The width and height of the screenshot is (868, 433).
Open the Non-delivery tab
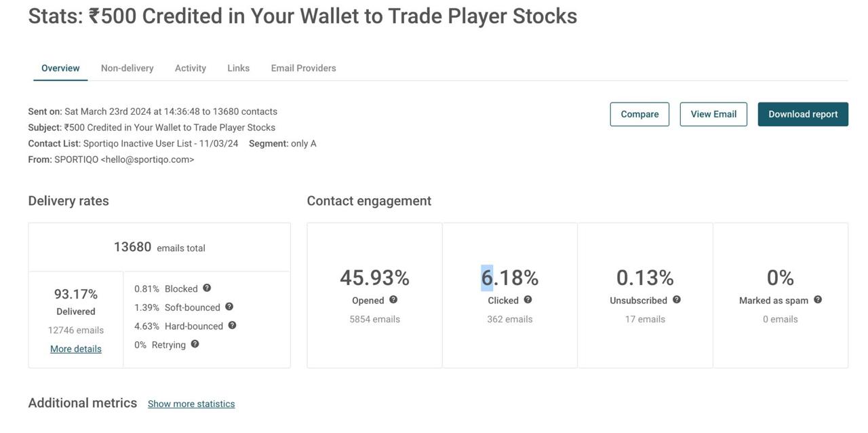[127, 68]
